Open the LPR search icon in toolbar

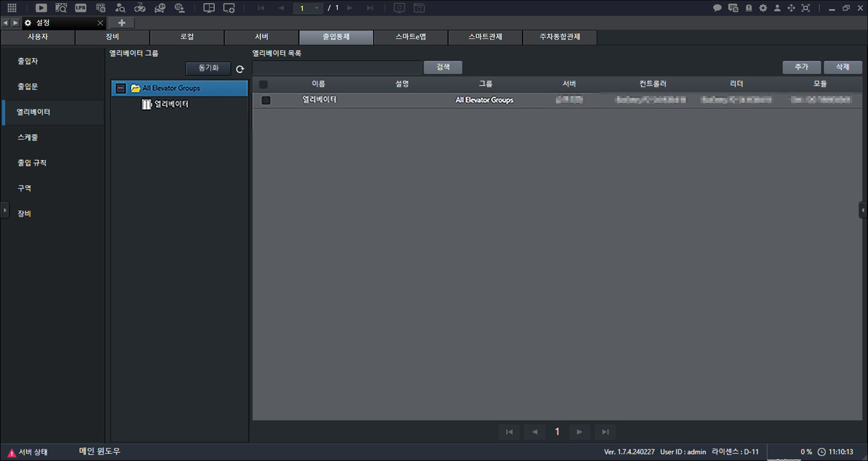tap(80, 8)
